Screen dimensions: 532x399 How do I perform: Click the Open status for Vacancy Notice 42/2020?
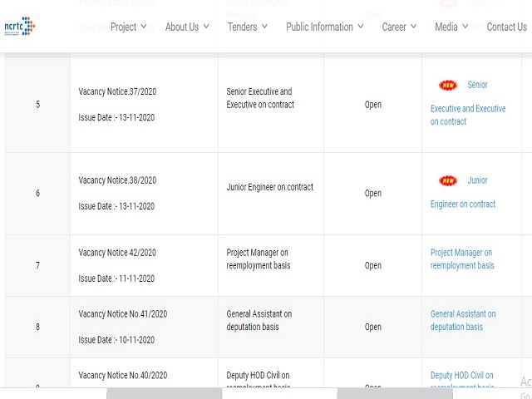372,266
